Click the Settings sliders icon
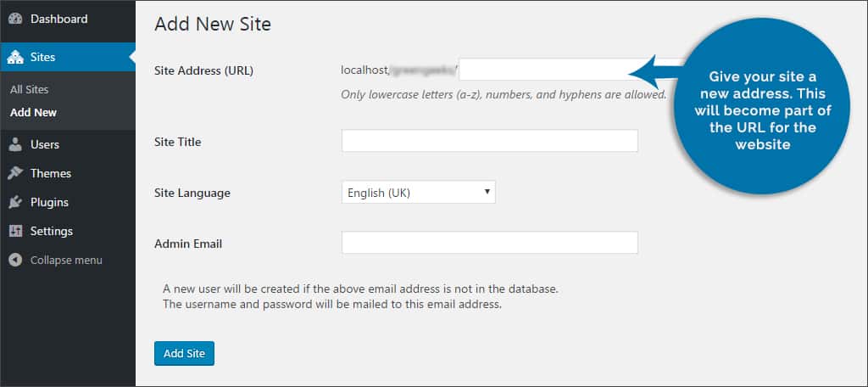This screenshot has width=868, height=387. (x=15, y=231)
